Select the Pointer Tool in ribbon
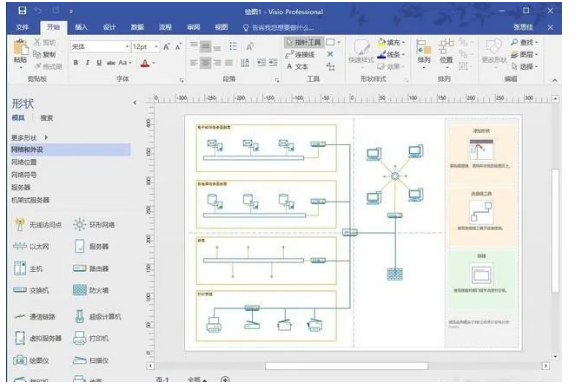577x387 pixels. click(x=304, y=42)
